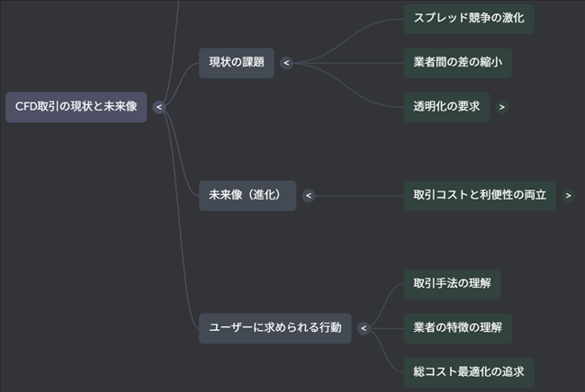
Task: Select the 業者間の差の縮小 node
Action: click(x=457, y=63)
